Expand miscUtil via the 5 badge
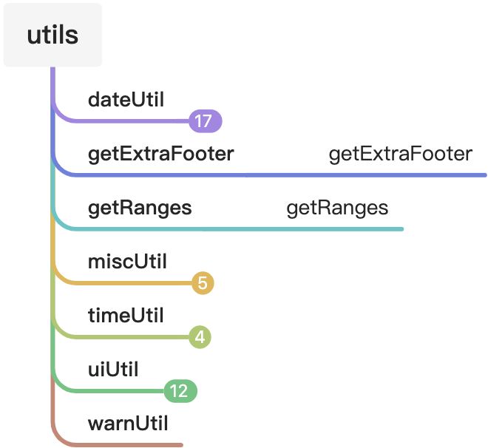 tap(203, 283)
